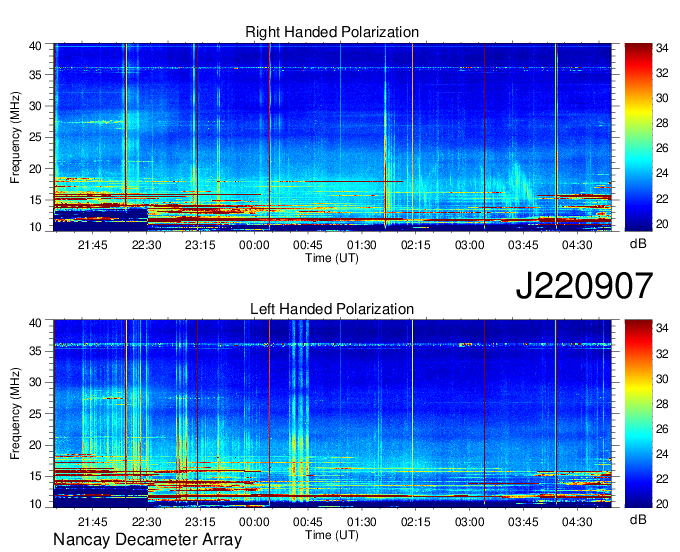Click 'Time (UT)' label under Right Handed plot

coord(332,258)
